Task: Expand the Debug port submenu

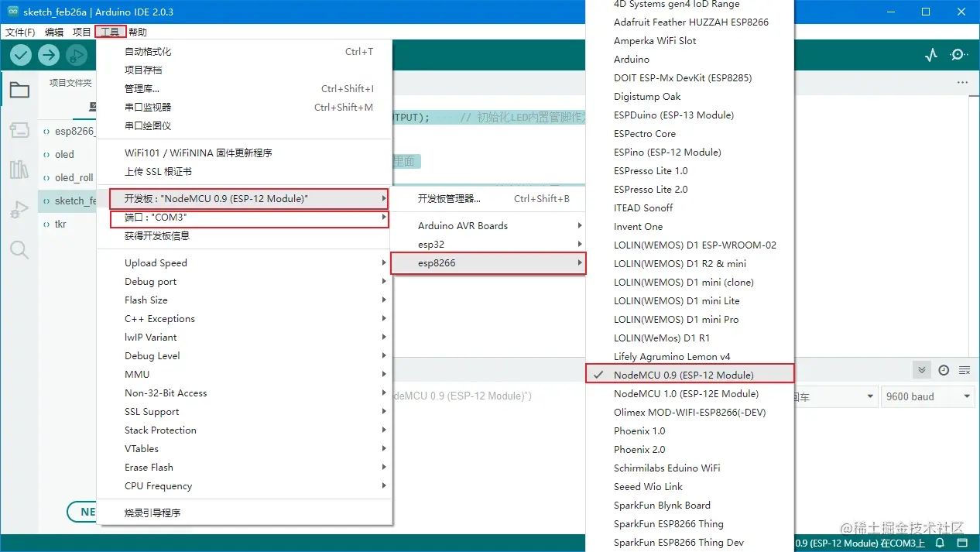Action: pos(245,282)
